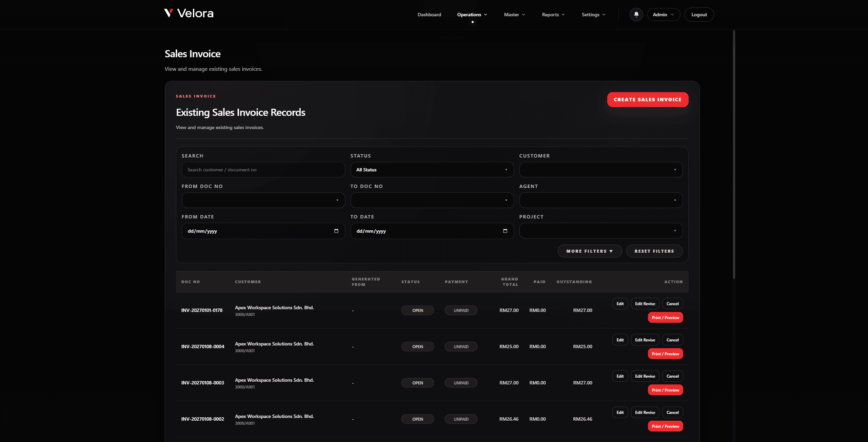868x442 pixels.
Task: Click Edit Revise for INV-20270101-0178
Action: pos(645,303)
